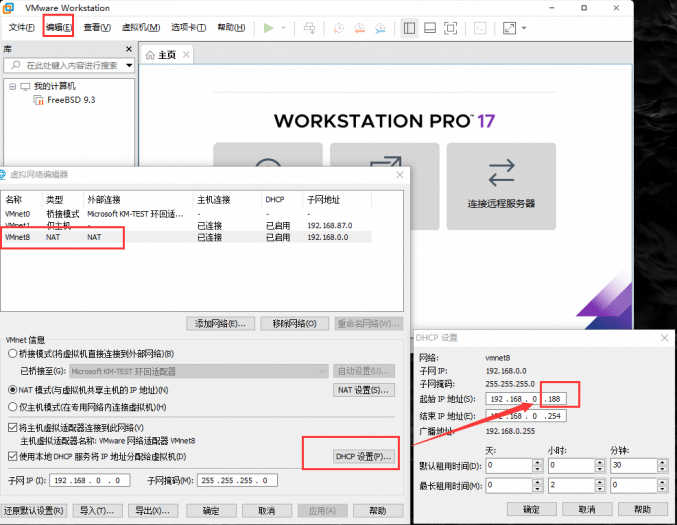The image size is (677, 525).
Task: Increase the 最长租用时间 小时 spinner value
Action: click(x=600, y=482)
